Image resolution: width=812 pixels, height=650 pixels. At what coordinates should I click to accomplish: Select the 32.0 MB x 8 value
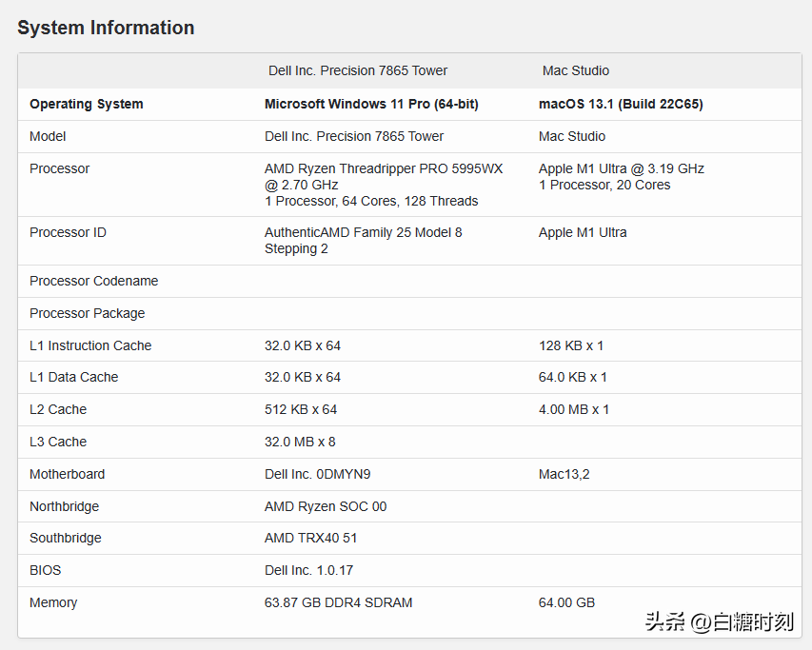(x=300, y=442)
